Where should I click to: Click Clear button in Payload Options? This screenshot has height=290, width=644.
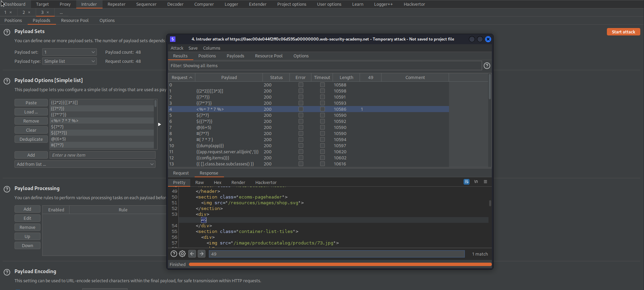[x=31, y=130]
